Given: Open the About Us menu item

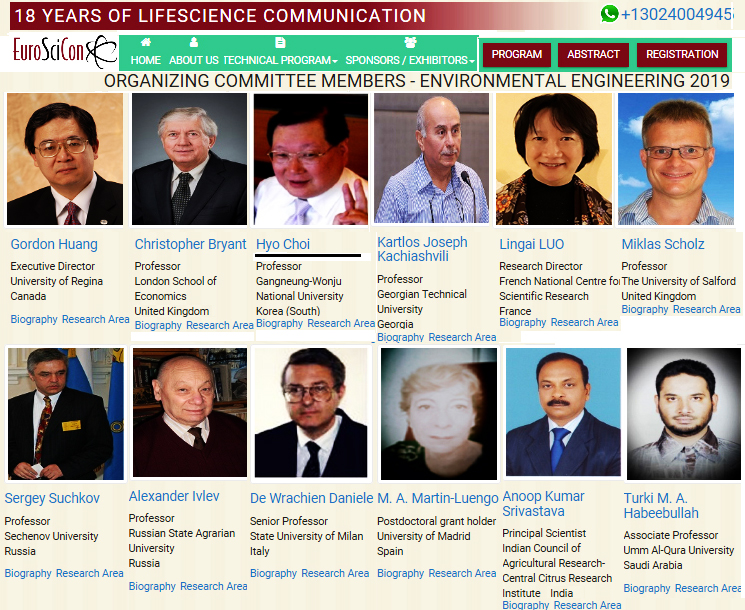Looking at the screenshot, I should click(193, 60).
